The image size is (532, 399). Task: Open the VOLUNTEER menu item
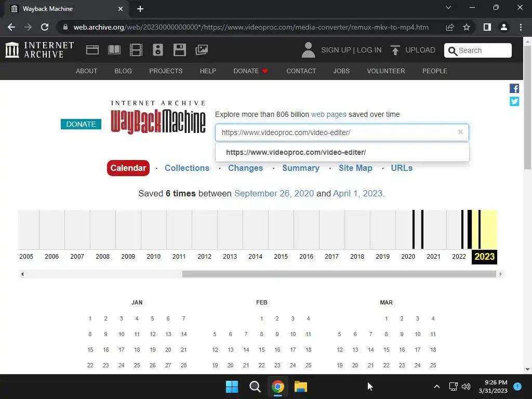coord(386,71)
